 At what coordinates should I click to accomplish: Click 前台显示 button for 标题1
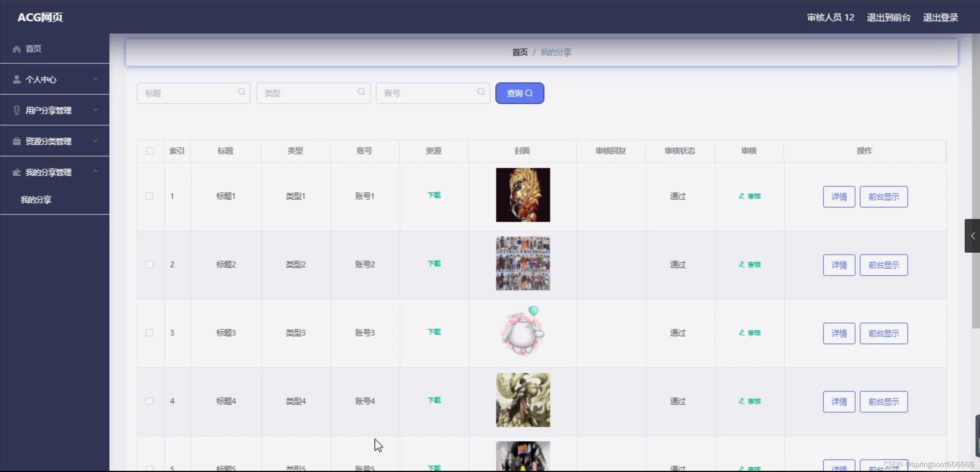coord(883,197)
